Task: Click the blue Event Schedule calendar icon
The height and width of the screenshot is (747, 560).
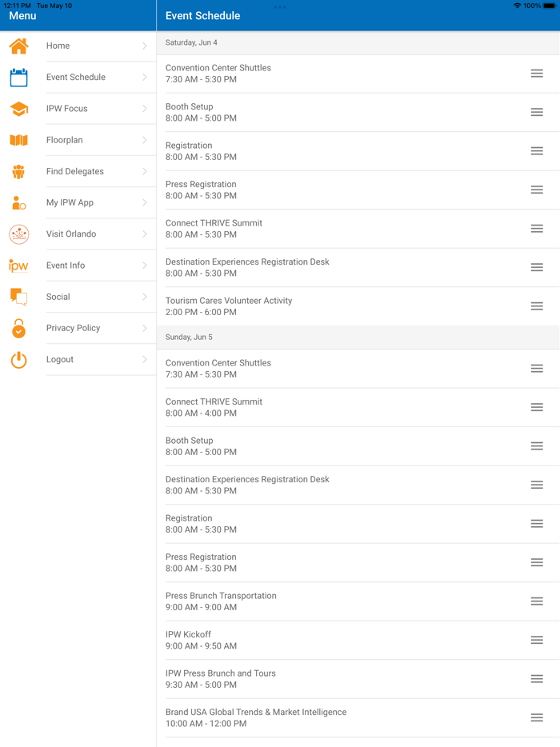Action: tap(18, 78)
